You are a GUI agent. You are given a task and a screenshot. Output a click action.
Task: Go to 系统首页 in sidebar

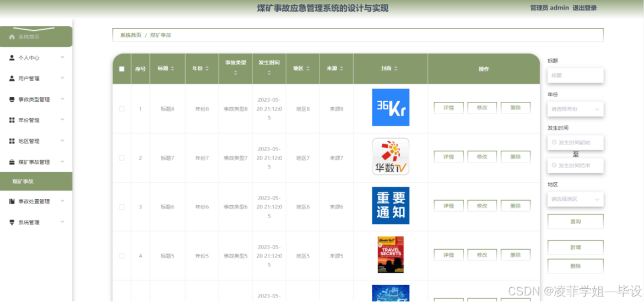[36, 37]
